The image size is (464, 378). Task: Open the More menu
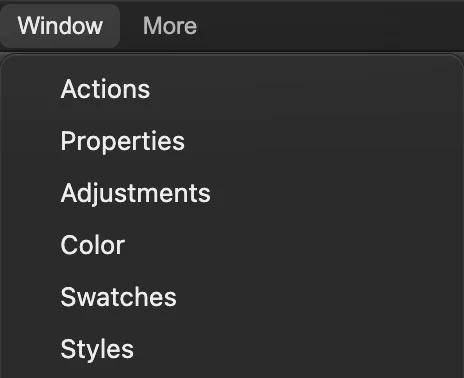coord(170,26)
